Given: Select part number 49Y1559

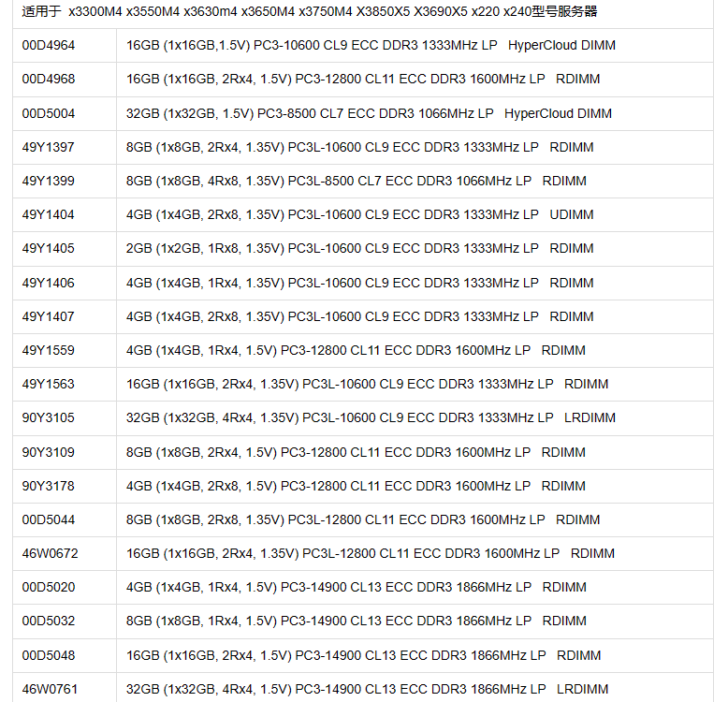Looking at the screenshot, I should coord(48,350).
